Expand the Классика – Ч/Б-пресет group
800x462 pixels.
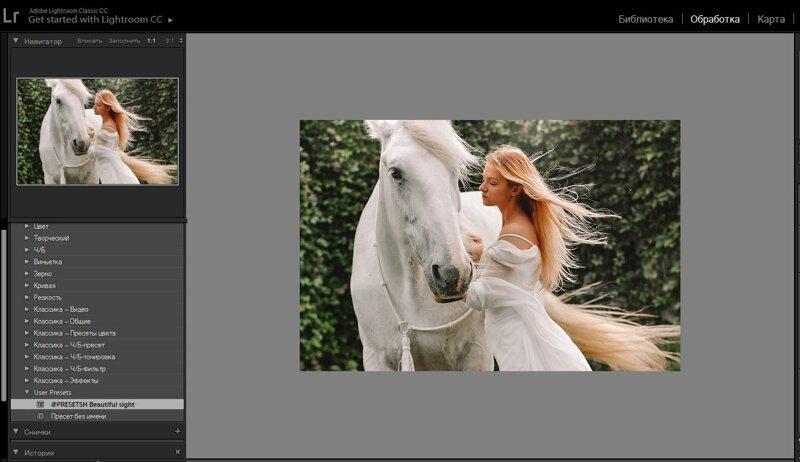[x=27, y=345]
